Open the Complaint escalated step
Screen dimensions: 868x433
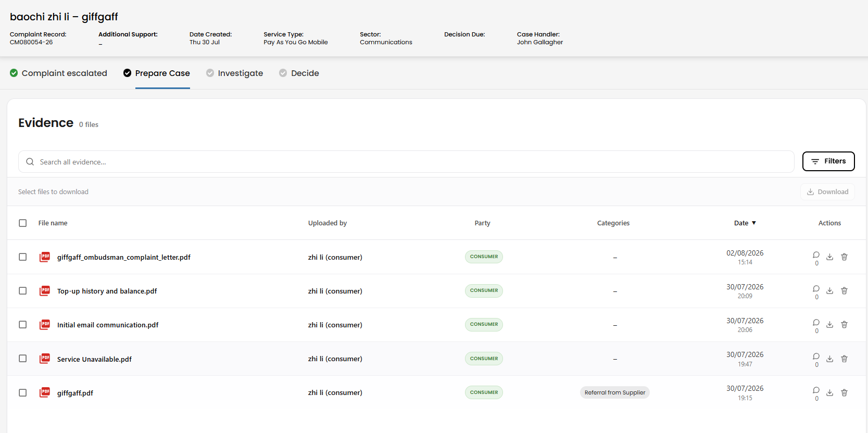[x=58, y=73]
